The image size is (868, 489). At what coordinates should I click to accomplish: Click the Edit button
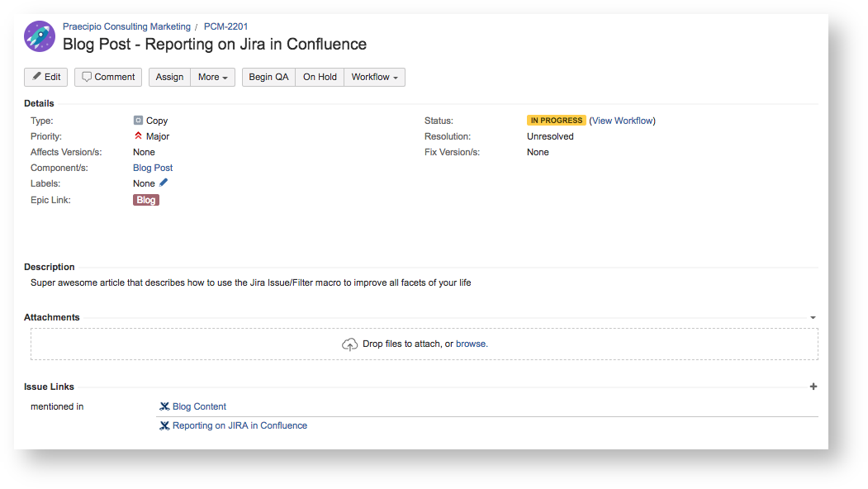click(x=46, y=77)
